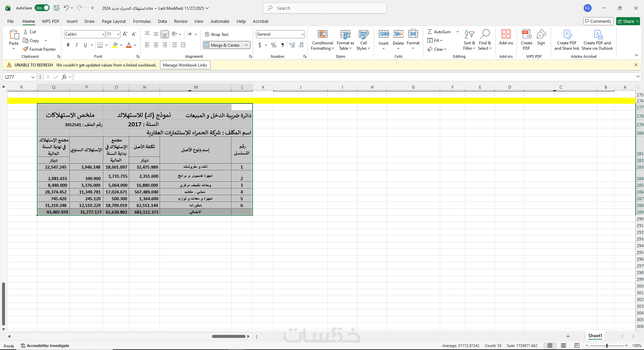Viewport: 644px width, 350px height.
Task: Expand the Merge & Center dropdown arrow
Action: coord(247,45)
